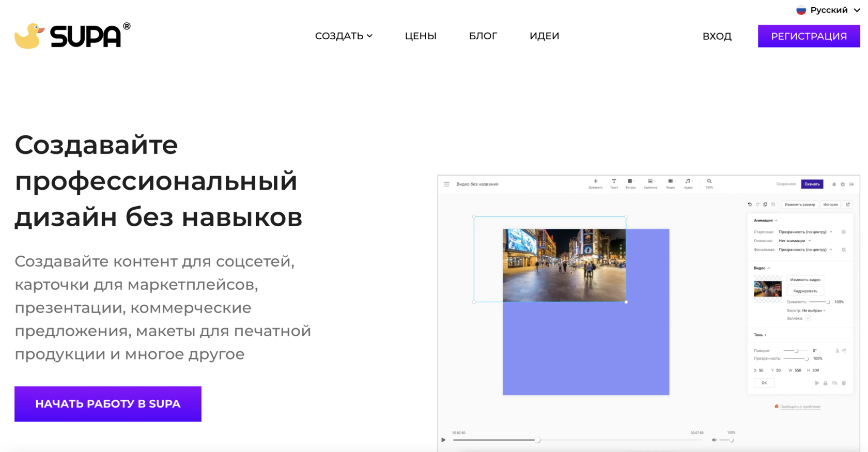Viewport: 868px width, 452px height.
Task: Select the Текст tool
Action: [x=614, y=183]
